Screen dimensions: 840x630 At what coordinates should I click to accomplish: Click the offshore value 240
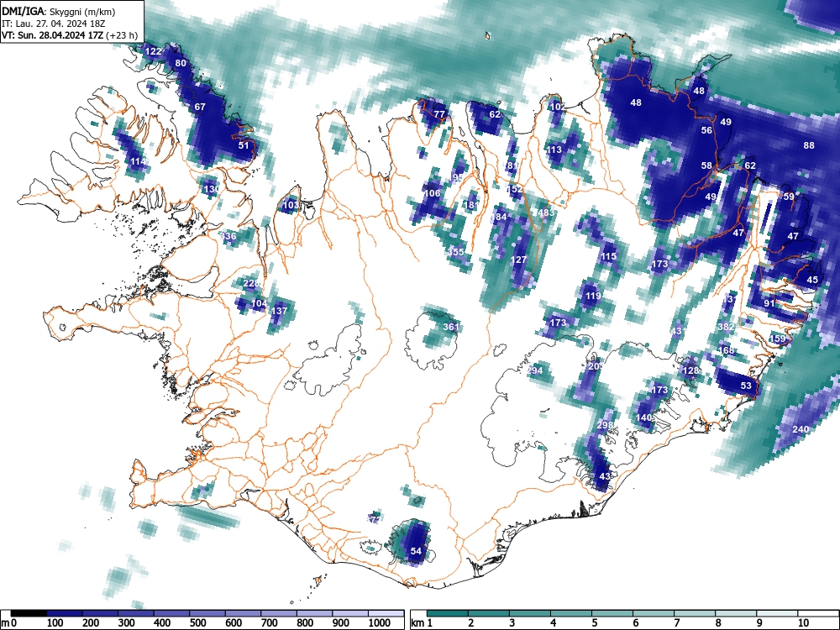click(801, 429)
